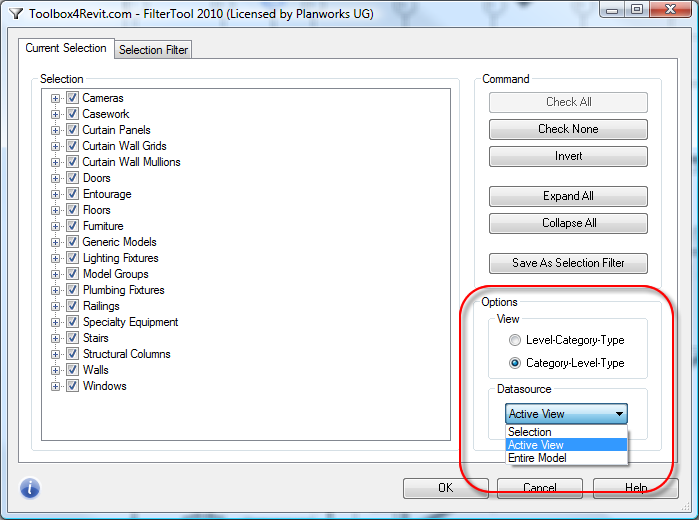This screenshot has height=520, width=699.
Task: Choose Selection from datasource list
Action: pyautogui.click(x=530, y=432)
